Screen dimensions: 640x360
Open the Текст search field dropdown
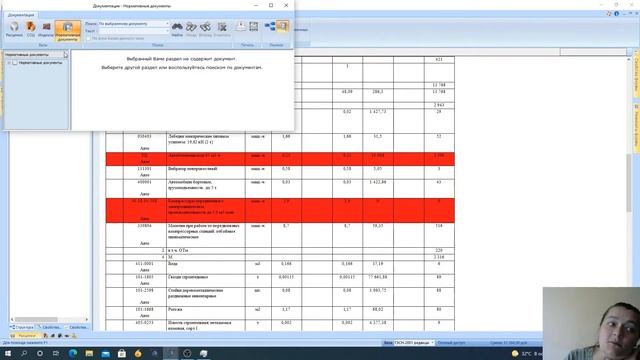pos(167,31)
